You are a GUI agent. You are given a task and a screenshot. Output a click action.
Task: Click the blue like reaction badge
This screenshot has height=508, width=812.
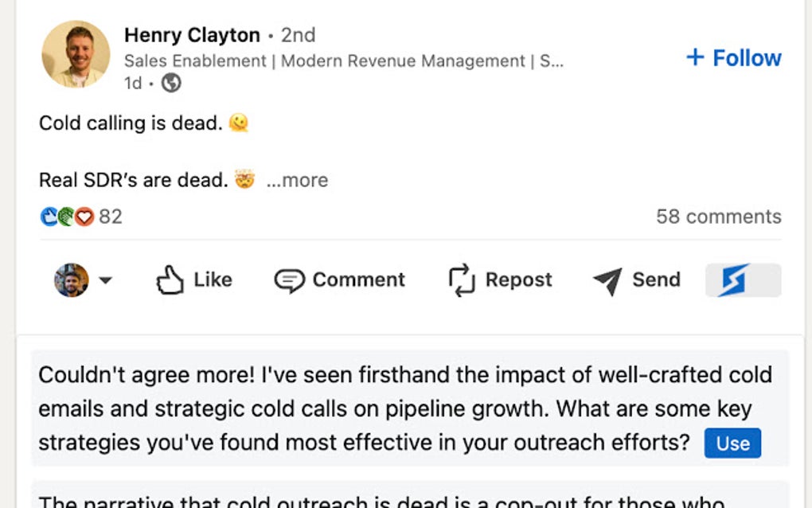point(49,216)
